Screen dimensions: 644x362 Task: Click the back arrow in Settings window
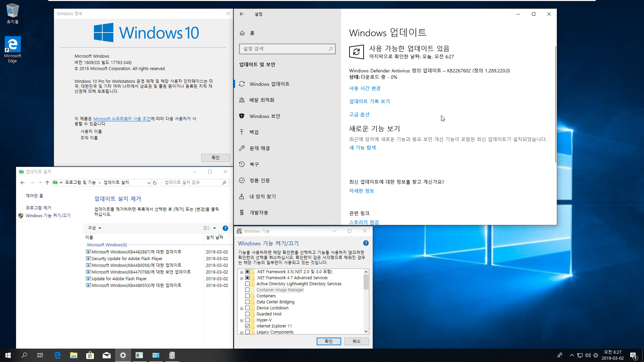(x=242, y=14)
